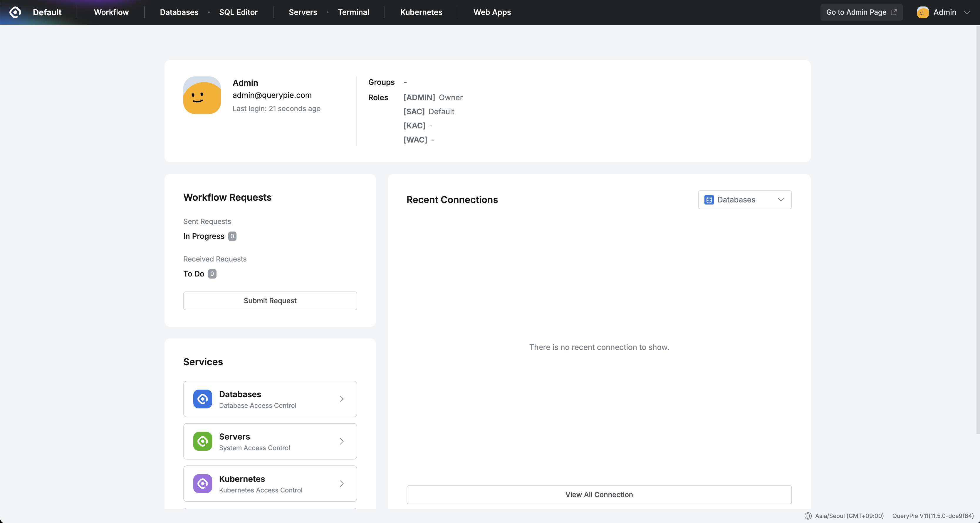Open Kubernetes service via its chevron
980x523 pixels.
tap(342, 483)
